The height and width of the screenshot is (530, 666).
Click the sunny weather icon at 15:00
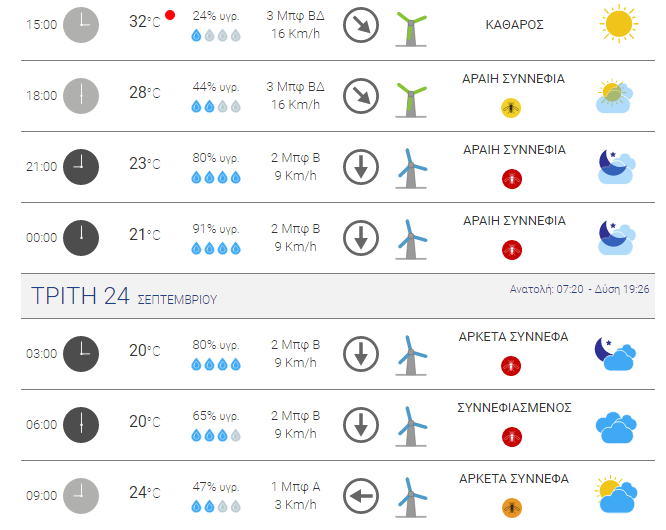(x=618, y=24)
